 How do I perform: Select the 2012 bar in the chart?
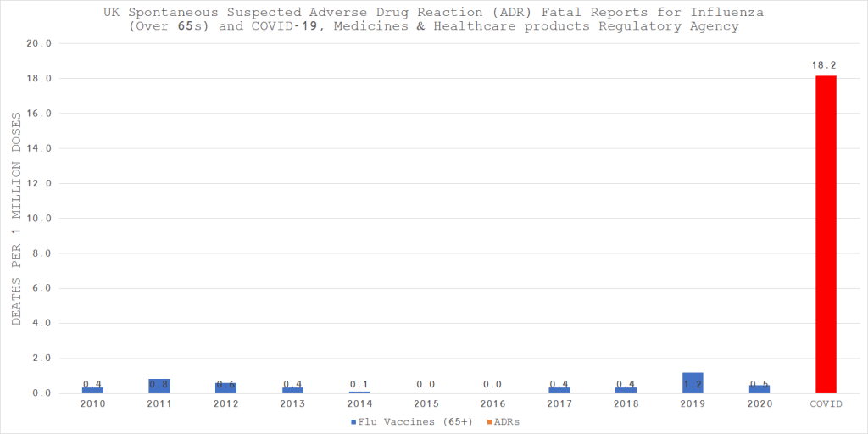pyautogui.click(x=225, y=388)
